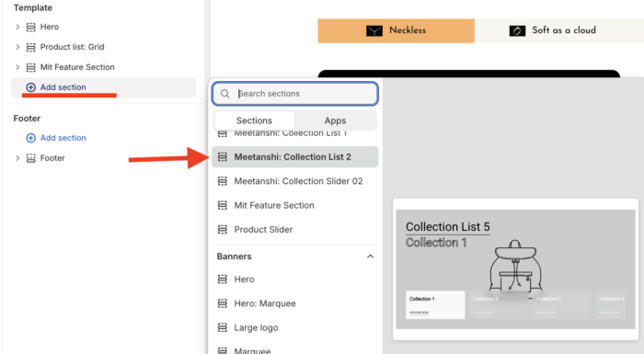The height and width of the screenshot is (354, 644).
Task: Click the plus icon of Template Add section
Action: [x=30, y=87]
